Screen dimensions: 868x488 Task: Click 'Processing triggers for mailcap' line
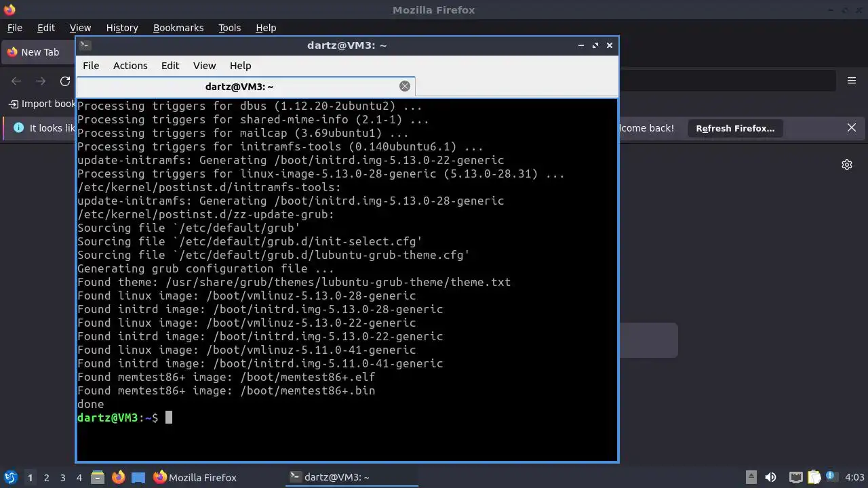tap(243, 133)
